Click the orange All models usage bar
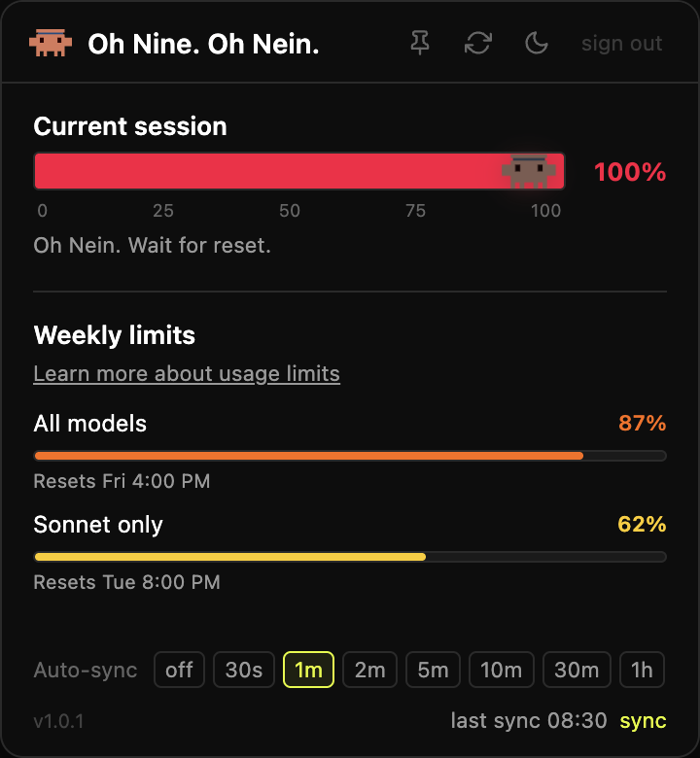The width and height of the screenshot is (700, 758). [308, 455]
